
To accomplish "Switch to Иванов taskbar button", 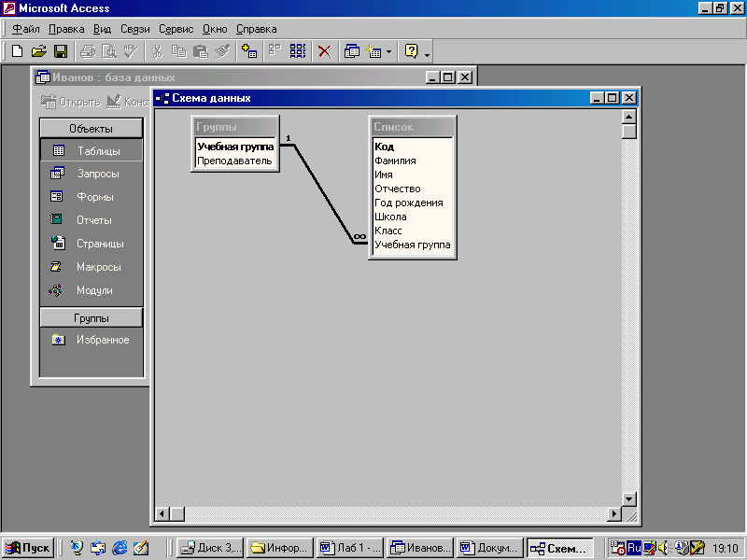I will (419, 548).
